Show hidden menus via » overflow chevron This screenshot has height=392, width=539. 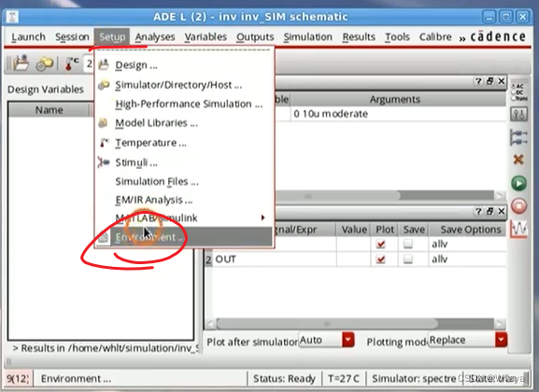[462, 38]
